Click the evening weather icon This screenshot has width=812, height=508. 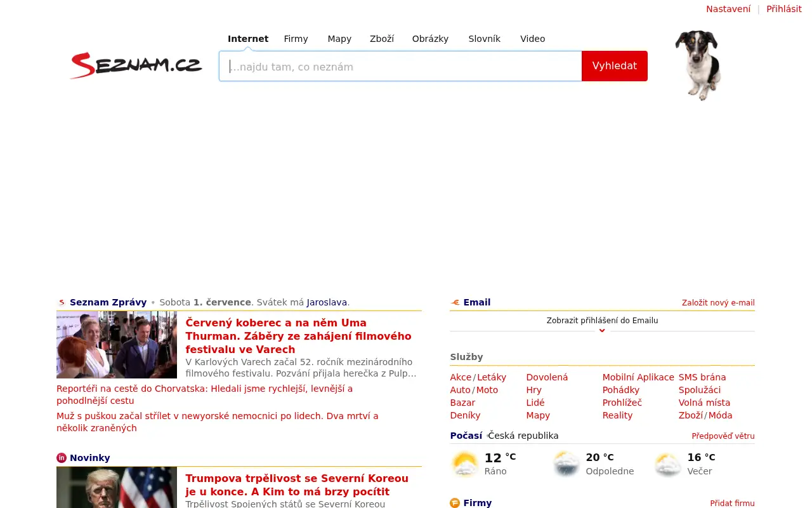(x=667, y=464)
